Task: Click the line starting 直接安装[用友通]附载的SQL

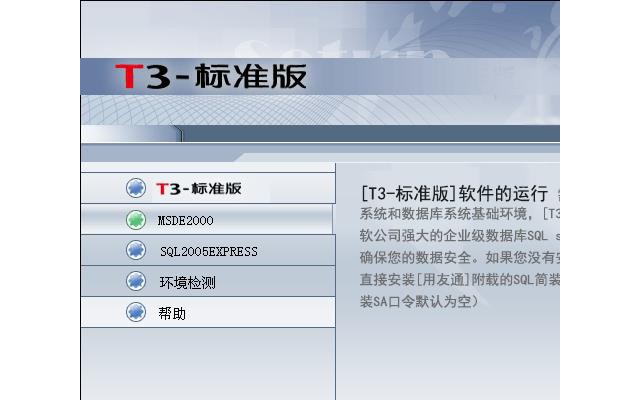Action: point(460,280)
